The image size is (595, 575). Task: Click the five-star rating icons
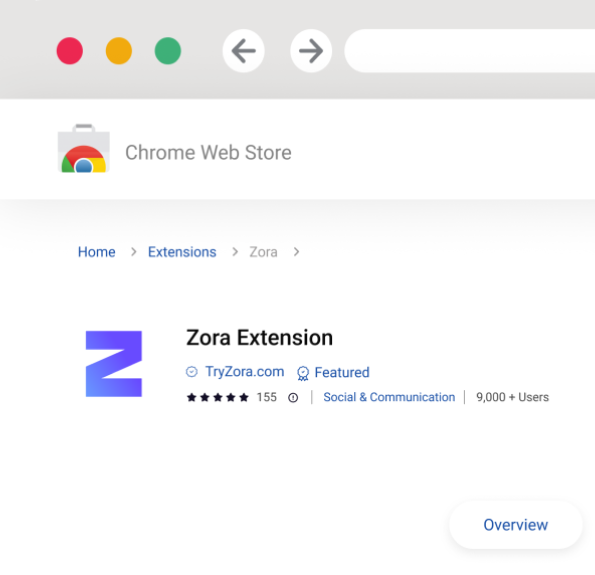(217, 397)
